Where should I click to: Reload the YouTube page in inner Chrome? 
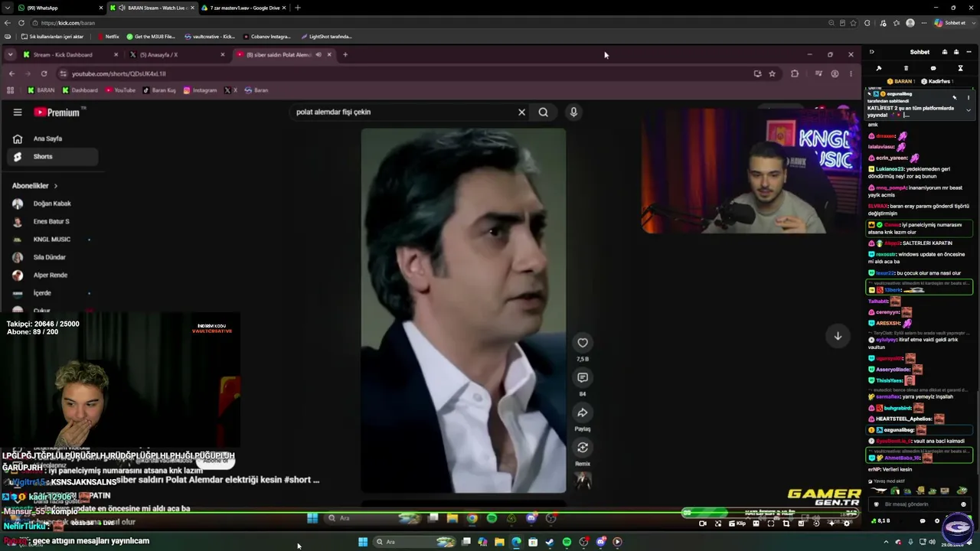(44, 73)
